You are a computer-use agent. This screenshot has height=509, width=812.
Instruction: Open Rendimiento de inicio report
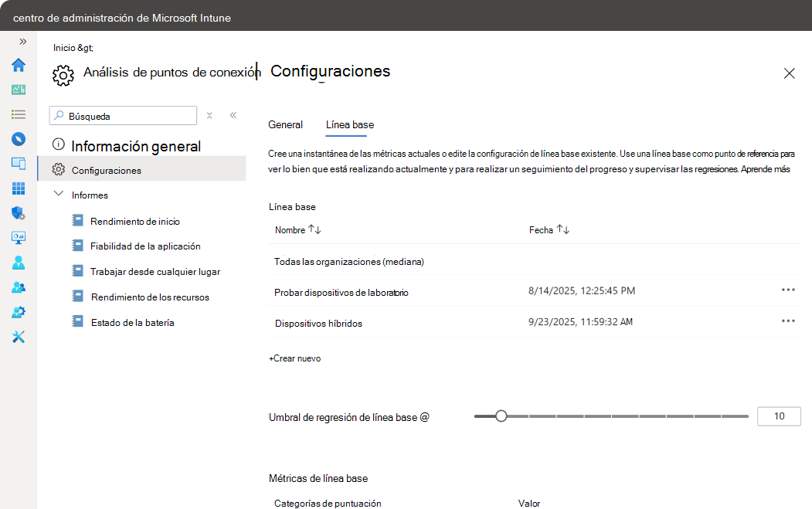pyautogui.click(x=134, y=221)
